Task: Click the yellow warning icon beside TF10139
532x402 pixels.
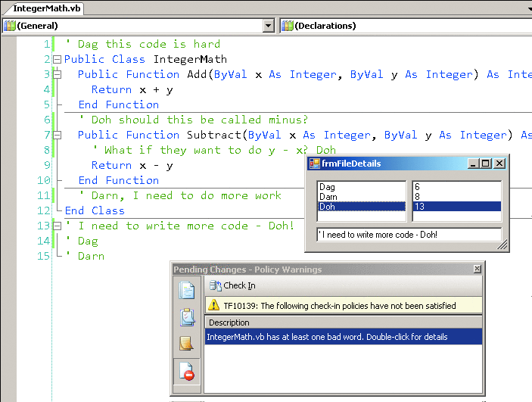Action: (x=213, y=305)
